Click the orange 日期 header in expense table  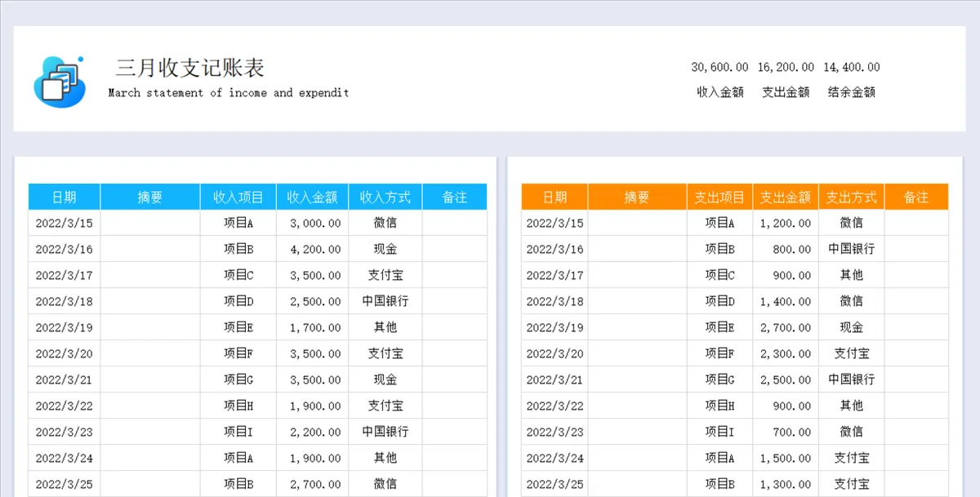tap(555, 197)
